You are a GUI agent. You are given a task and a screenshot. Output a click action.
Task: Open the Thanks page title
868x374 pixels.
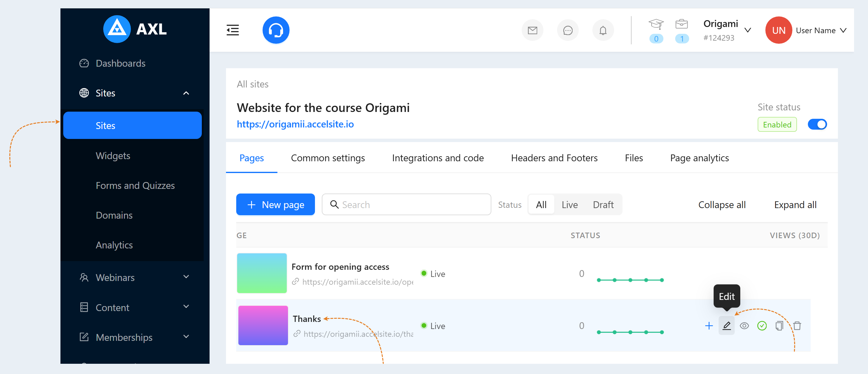307,319
